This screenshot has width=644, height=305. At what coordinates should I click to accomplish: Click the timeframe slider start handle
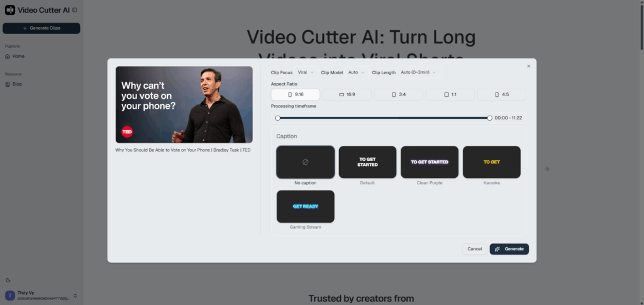tap(277, 118)
